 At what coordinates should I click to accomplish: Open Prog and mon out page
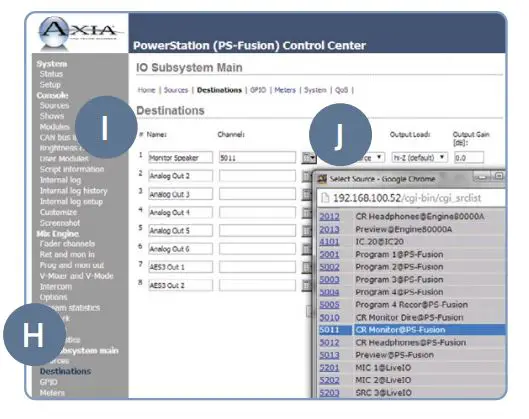[x=72, y=265]
